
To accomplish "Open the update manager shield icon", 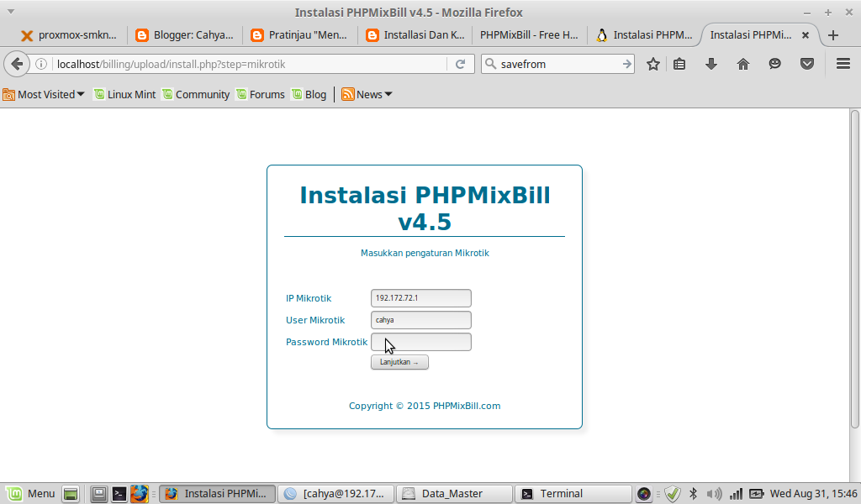I will 673,494.
